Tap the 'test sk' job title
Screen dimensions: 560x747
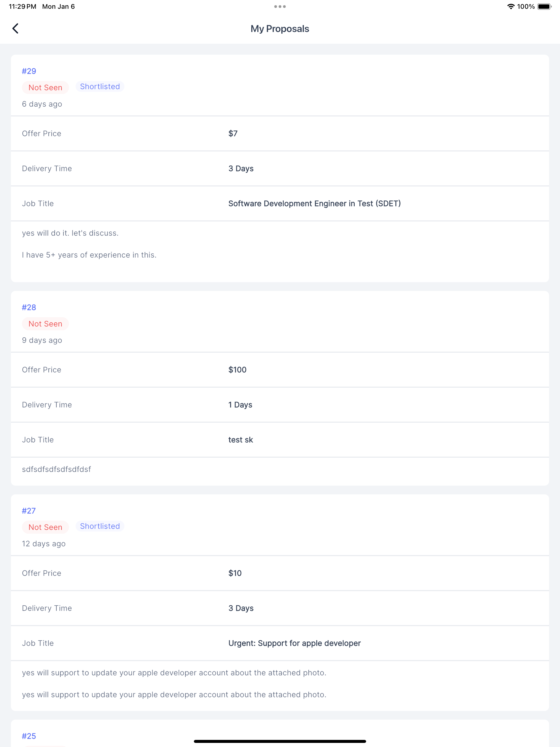click(241, 440)
